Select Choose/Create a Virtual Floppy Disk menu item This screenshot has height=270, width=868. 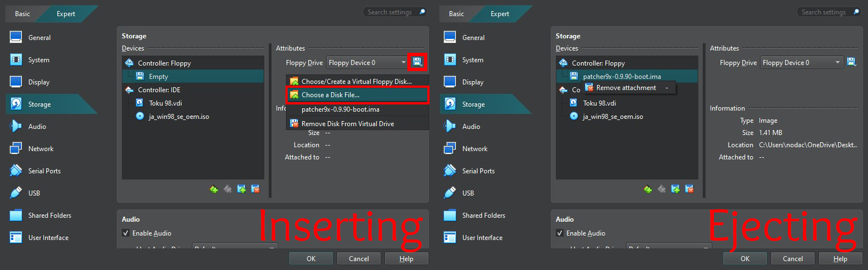pyautogui.click(x=357, y=81)
